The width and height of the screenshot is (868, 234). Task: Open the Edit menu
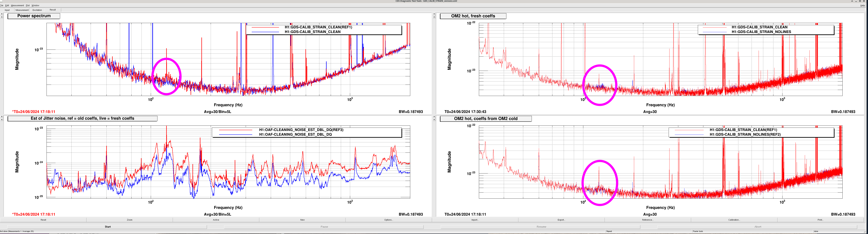point(7,5)
